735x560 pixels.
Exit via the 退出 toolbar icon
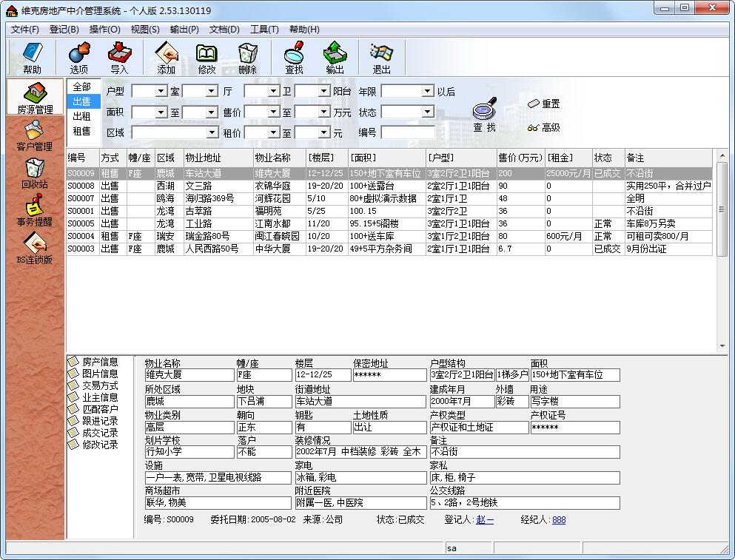click(381, 58)
